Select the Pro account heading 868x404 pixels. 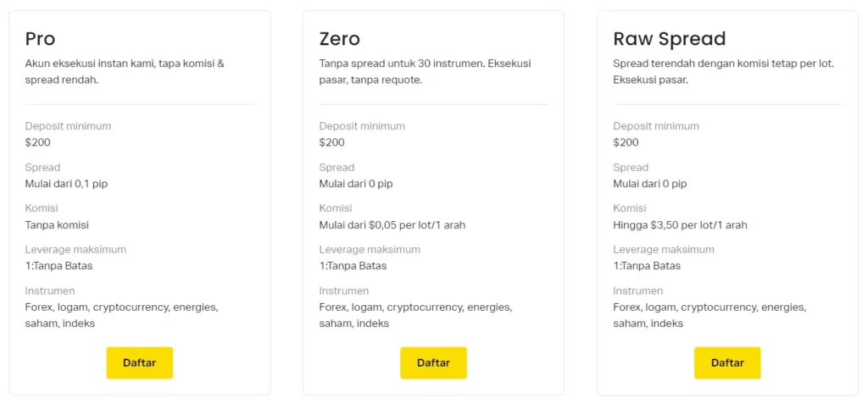point(41,39)
